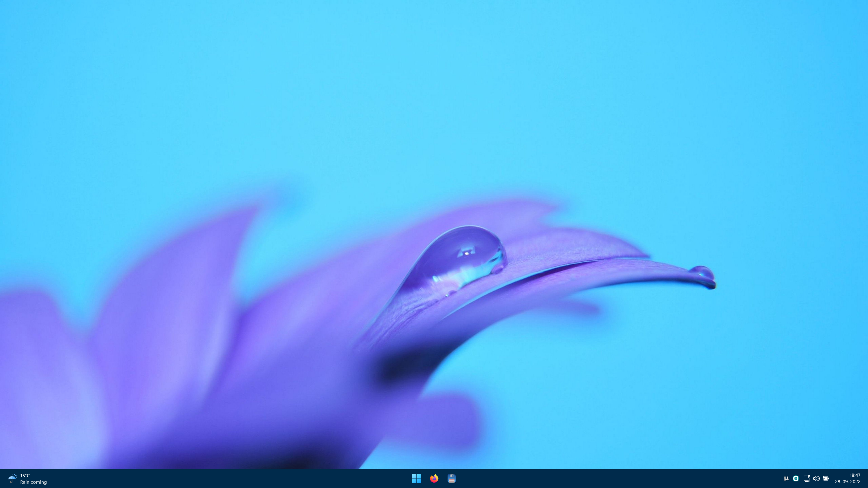The width and height of the screenshot is (868, 488).
Task: Click the date 28. 09. 2022
Action: 847,482
